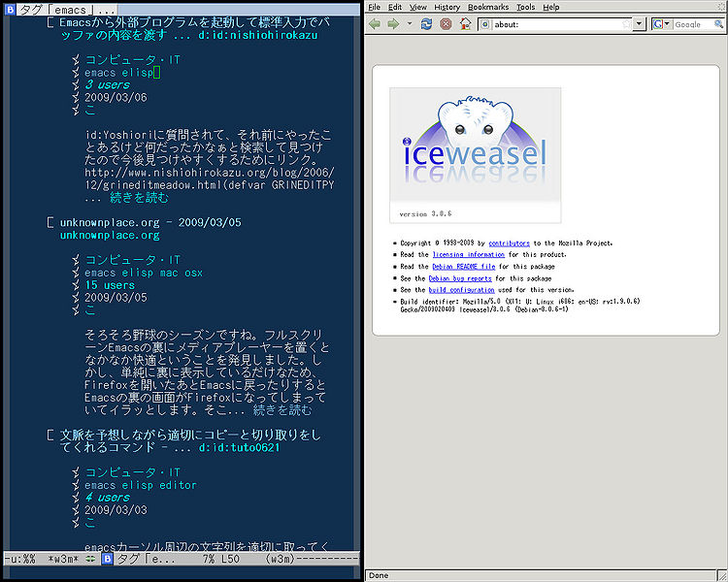
Task: Focus the Google search box
Action: coord(693,24)
